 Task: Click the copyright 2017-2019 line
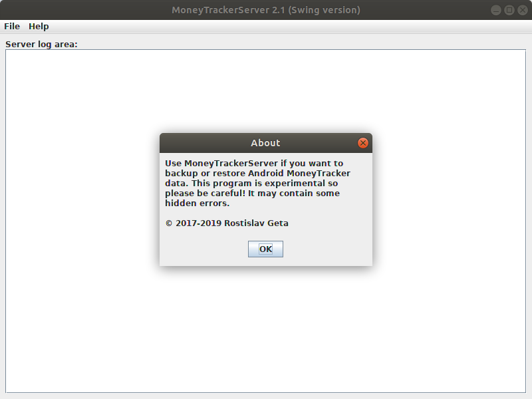[227, 223]
